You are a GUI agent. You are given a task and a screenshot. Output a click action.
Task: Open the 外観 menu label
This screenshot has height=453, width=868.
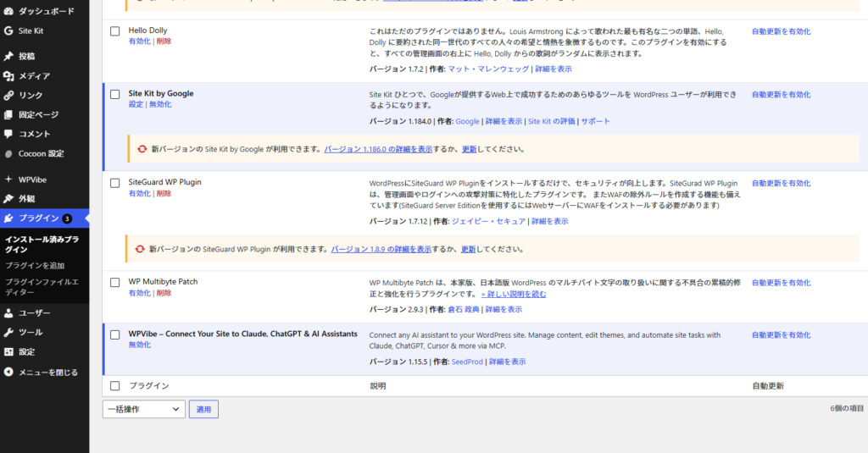(26, 199)
